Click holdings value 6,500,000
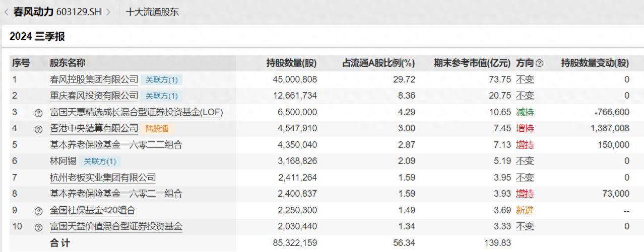Image resolution: width=644 pixels, height=252 pixels. click(296, 112)
